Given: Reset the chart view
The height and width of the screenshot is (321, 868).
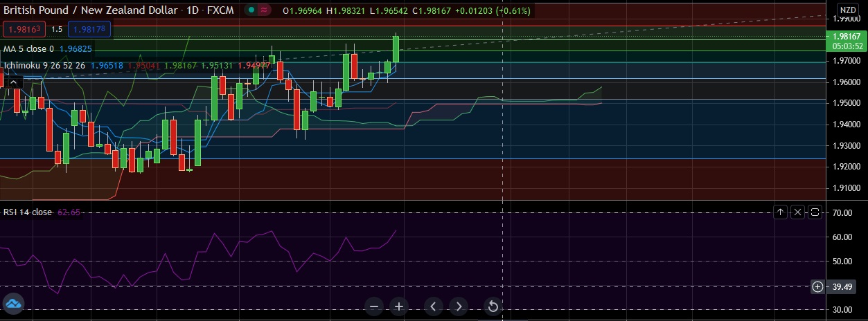Looking at the screenshot, I should pyautogui.click(x=493, y=306).
